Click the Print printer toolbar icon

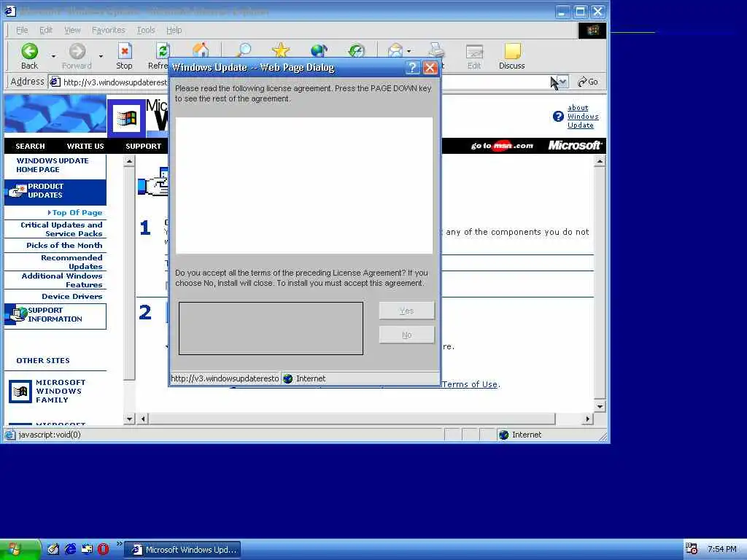coord(436,50)
